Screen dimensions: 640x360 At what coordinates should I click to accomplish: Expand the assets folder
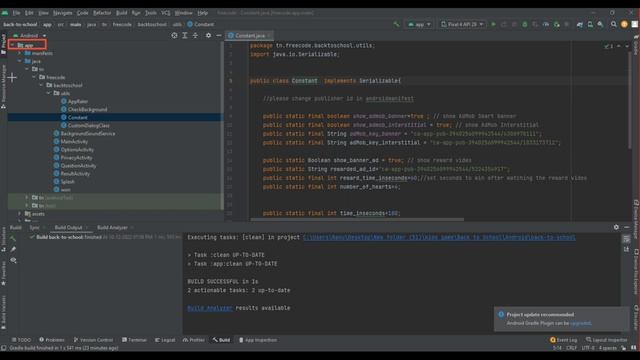click(x=20, y=214)
